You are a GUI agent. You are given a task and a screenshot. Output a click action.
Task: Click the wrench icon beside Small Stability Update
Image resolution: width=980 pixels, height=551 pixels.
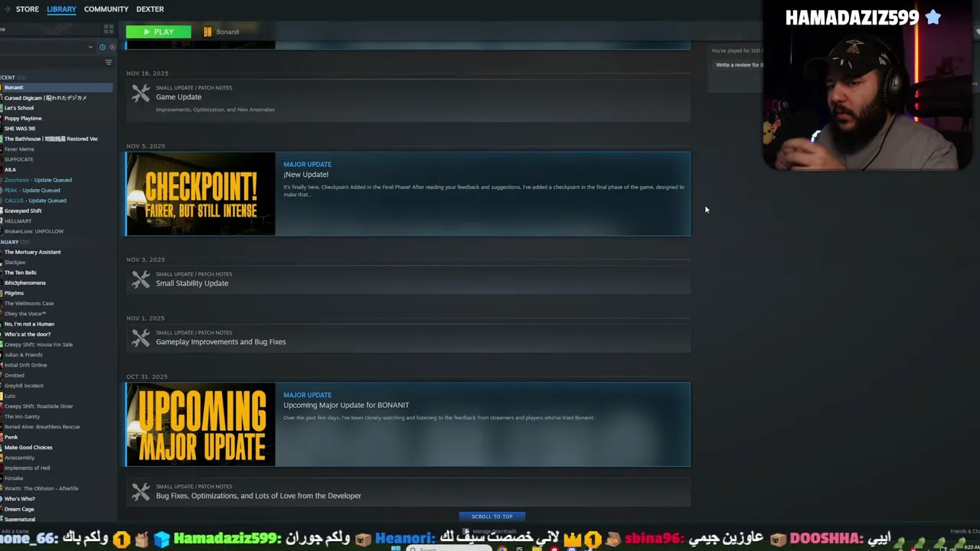click(141, 279)
